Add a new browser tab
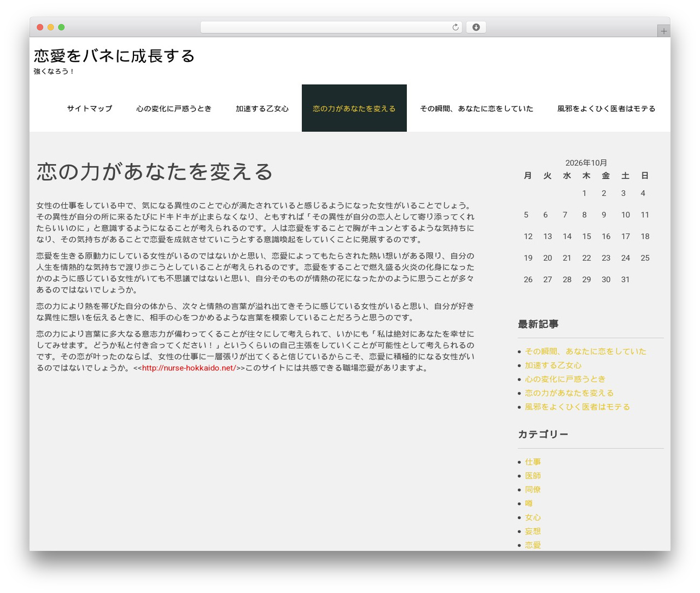Screen dimensions: 700x593 pos(663,31)
